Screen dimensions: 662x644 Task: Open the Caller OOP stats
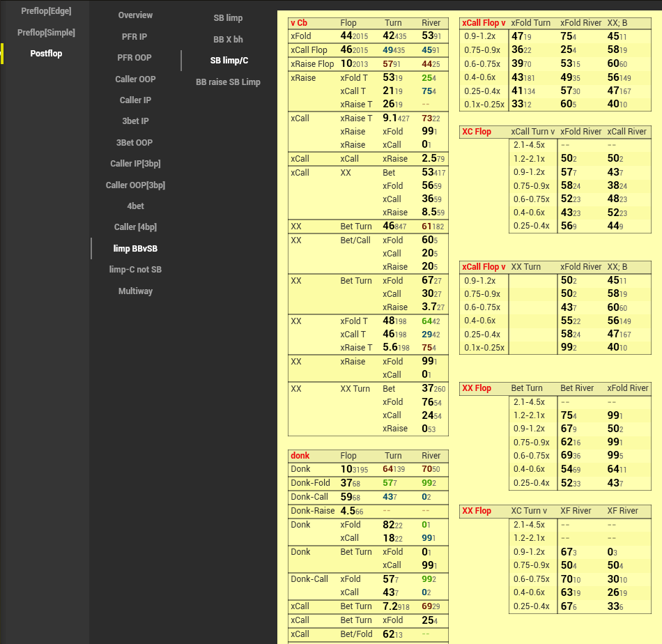[135, 79]
